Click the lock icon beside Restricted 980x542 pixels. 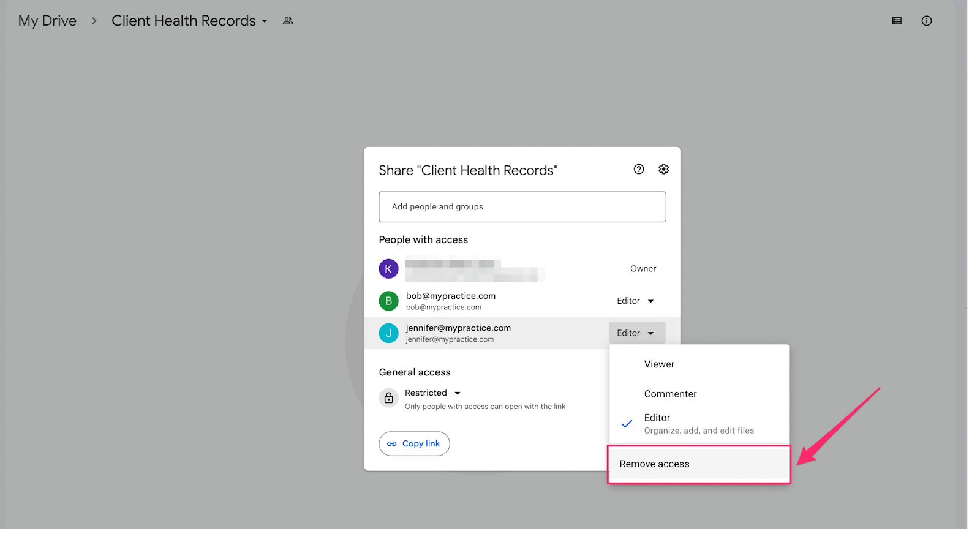tap(388, 398)
